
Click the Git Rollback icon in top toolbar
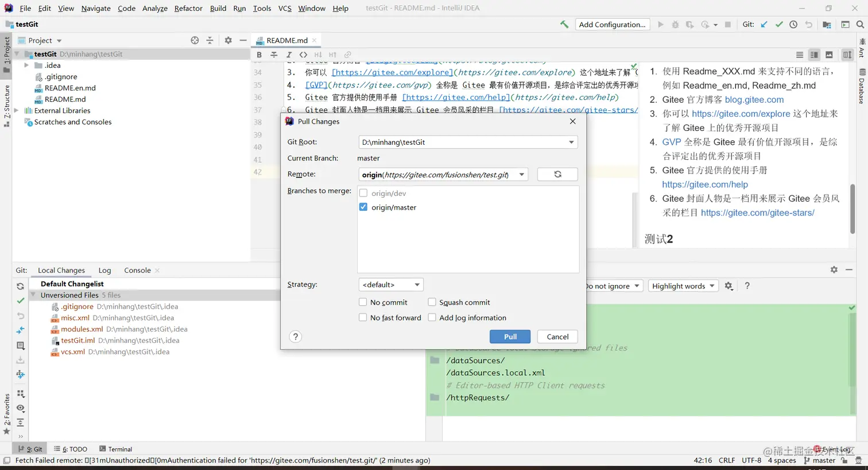click(x=808, y=24)
